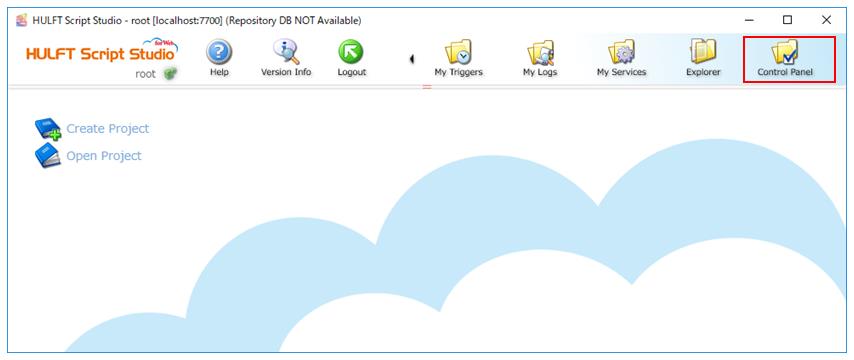Click the Open Project text link
The width and height of the screenshot is (854, 360).
[x=104, y=156]
